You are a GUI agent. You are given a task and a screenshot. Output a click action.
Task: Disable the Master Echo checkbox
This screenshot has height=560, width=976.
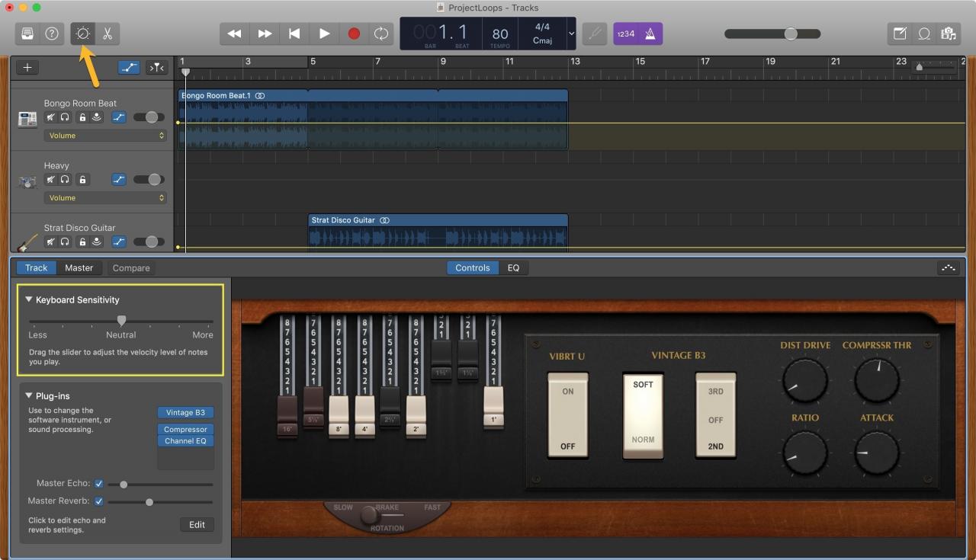tap(99, 484)
